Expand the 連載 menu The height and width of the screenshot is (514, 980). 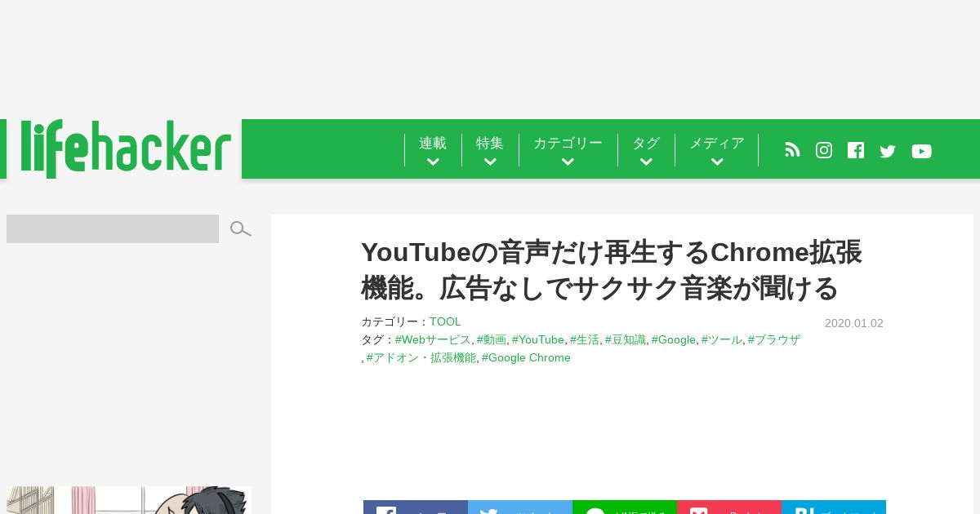433,150
